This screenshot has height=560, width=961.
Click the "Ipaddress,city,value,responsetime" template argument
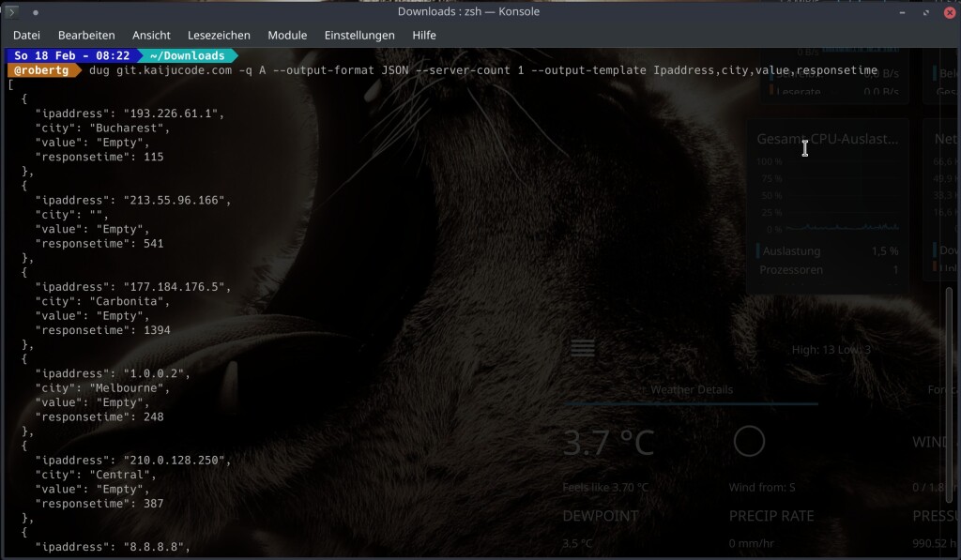[x=766, y=70]
